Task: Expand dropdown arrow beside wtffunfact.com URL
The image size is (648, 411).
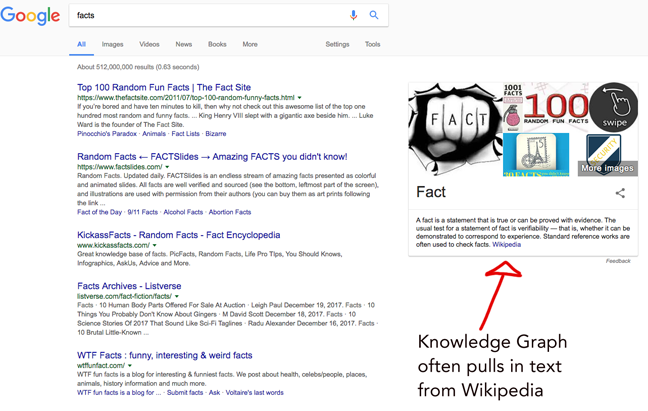Action: [130, 366]
